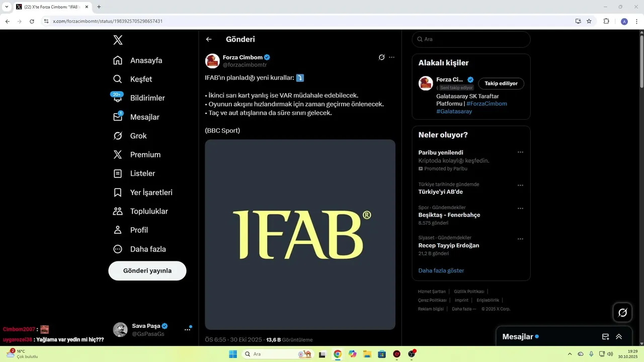
Task: Open browser extensions puzzle icon
Action: (x=606, y=21)
